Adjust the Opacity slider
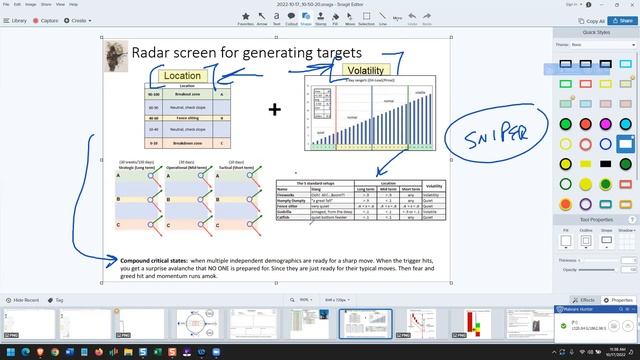 click(x=596, y=270)
